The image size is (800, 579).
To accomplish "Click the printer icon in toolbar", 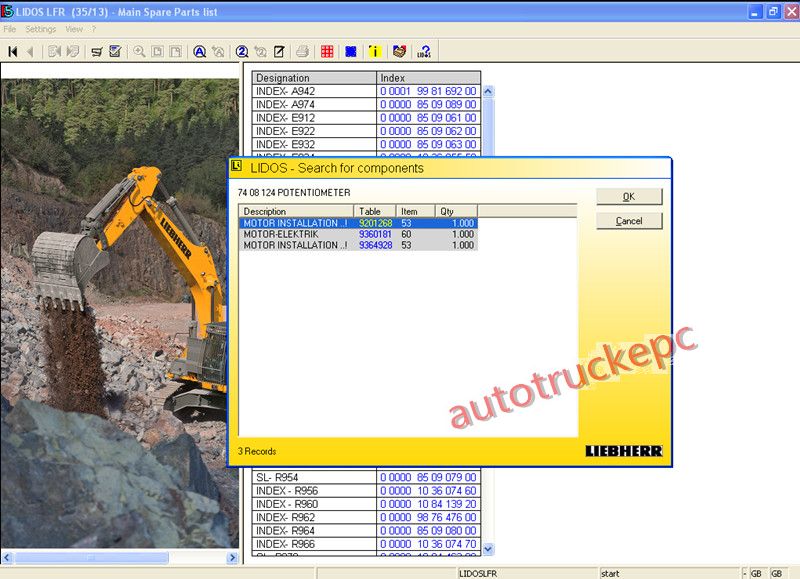I will 303,52.
